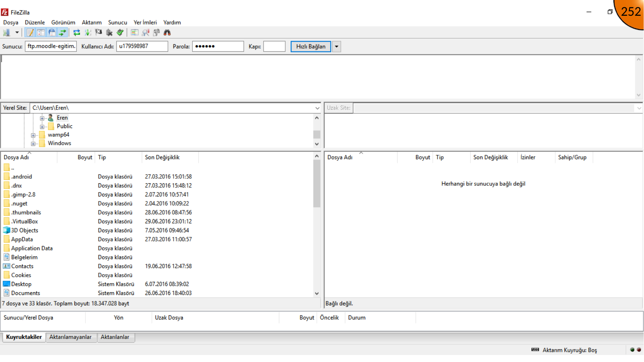Toggle the message log display

click(x=30, y=33)
